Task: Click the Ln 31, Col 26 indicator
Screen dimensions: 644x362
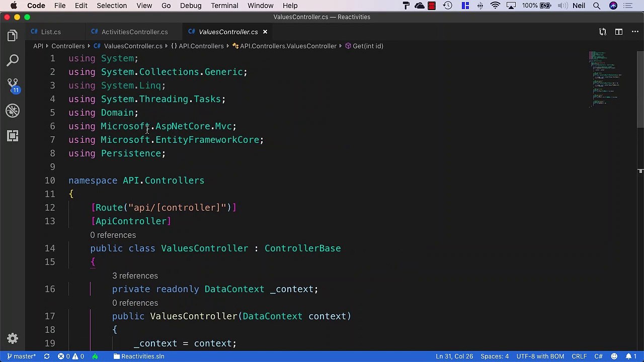Action: click(x=454, y=356)
